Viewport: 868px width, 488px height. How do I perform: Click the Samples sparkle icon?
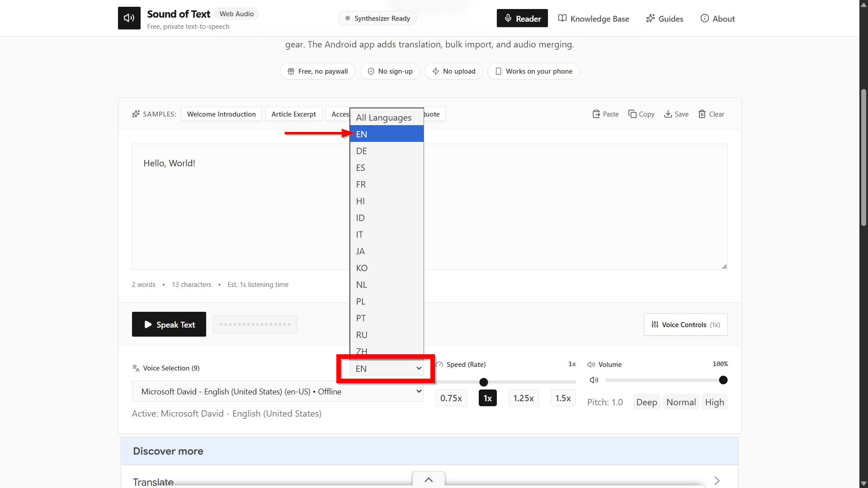point(136,114)
